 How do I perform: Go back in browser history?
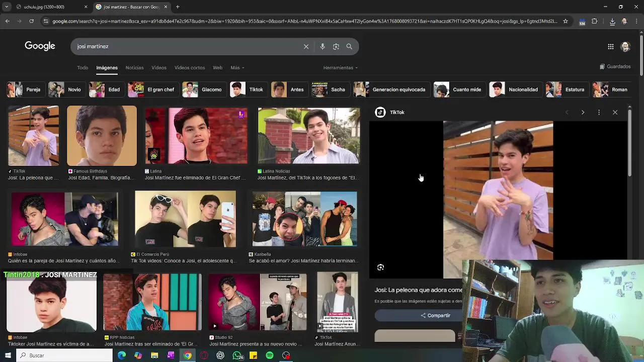pos(7,21)
